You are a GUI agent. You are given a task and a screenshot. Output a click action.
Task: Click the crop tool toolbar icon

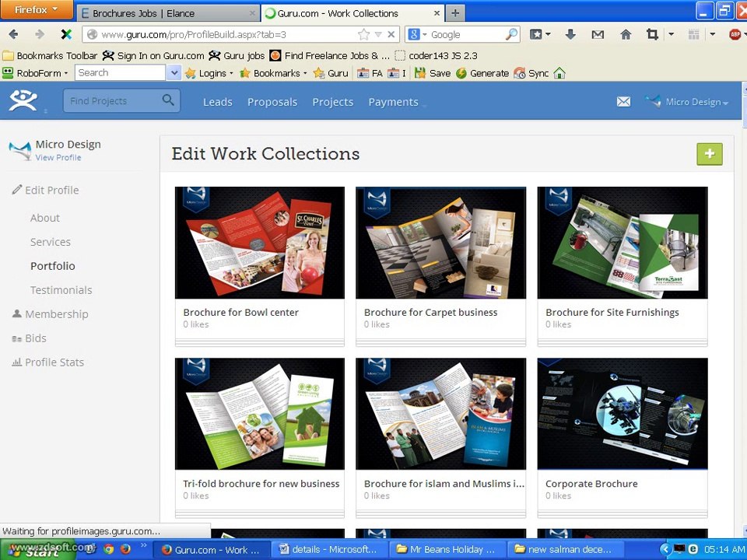coord(652,34)
